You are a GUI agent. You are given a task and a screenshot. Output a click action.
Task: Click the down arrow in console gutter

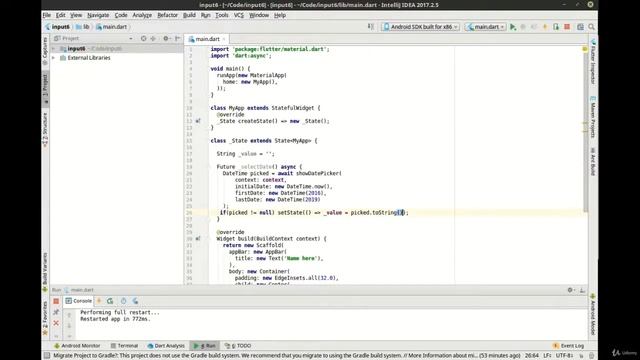(x=69, y=326)
